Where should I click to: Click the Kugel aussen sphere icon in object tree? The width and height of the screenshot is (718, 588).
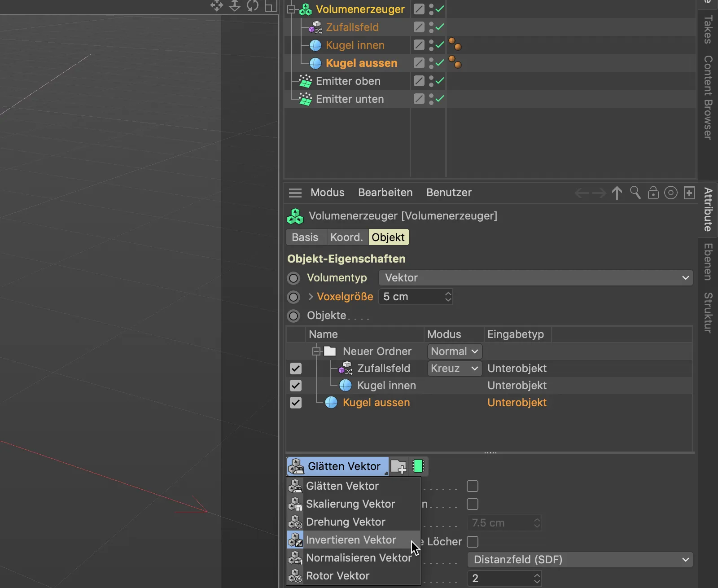[x=315, y=63]
